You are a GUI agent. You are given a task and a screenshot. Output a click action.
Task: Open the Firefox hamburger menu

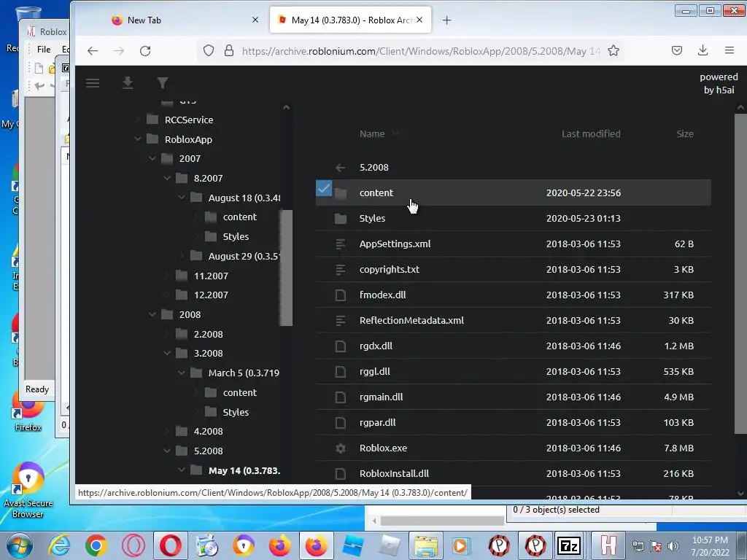729,50
